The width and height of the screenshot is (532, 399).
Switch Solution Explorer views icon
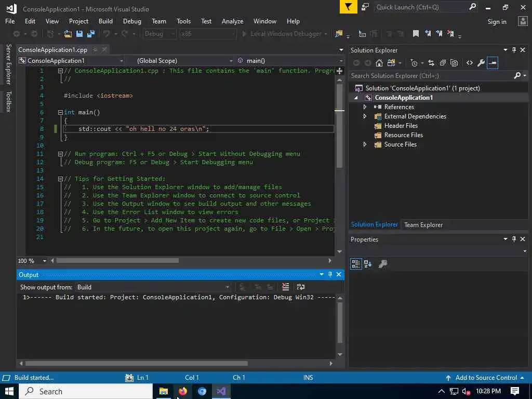391,63
